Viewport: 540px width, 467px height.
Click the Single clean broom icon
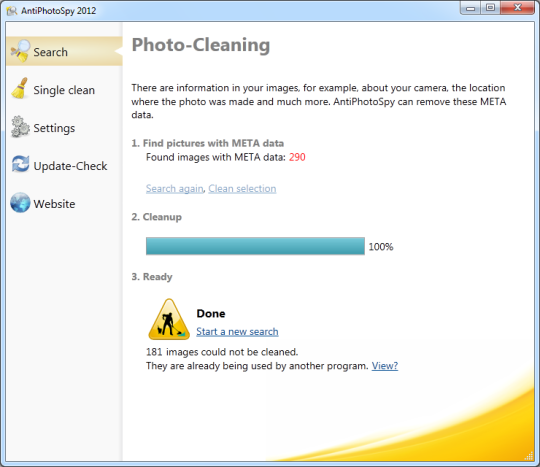click(x=20, y=89)
